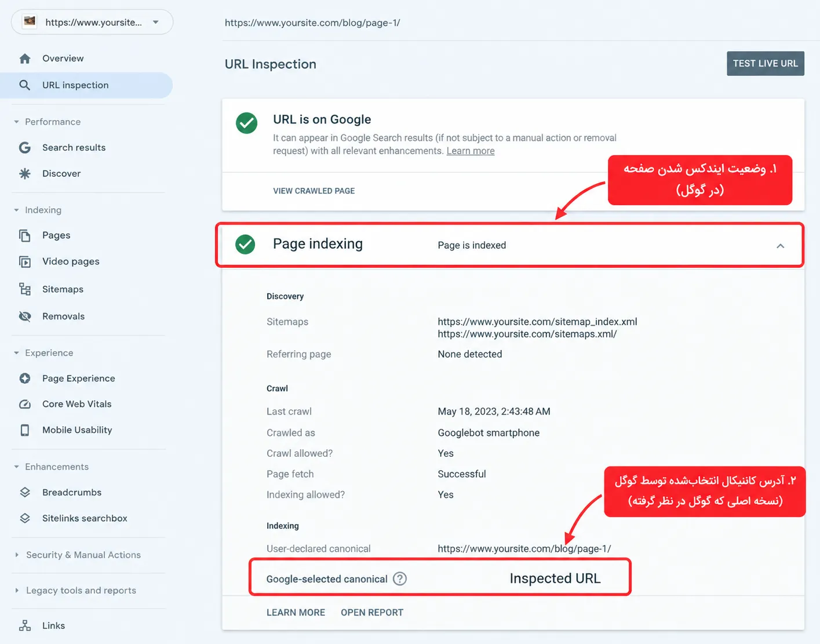Click the Inspected URL canonical value
820x644 pixels.
[555, 578]
